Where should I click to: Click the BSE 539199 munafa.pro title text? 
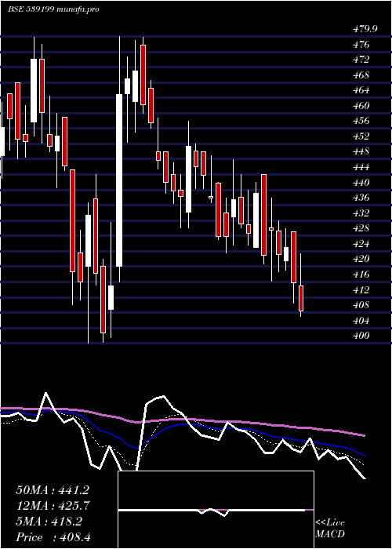53,9
